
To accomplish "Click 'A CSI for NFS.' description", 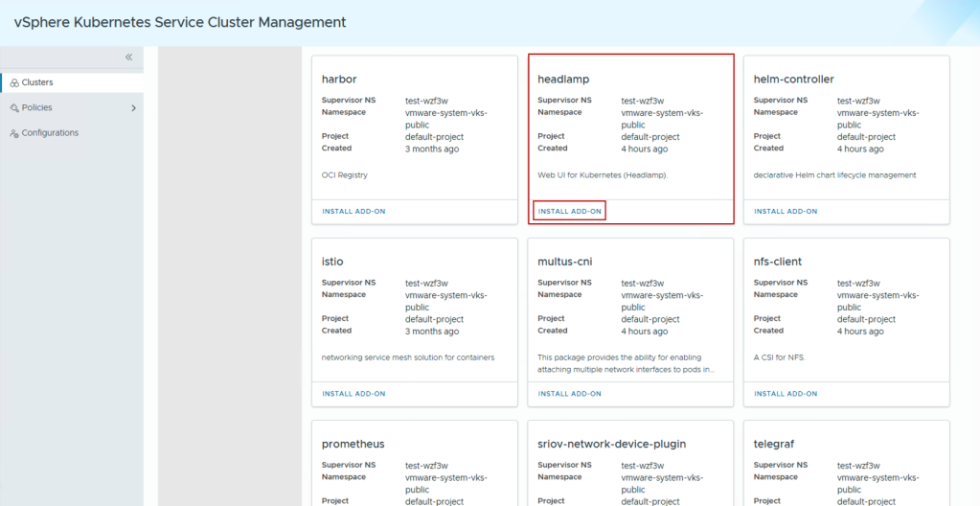I will pyautogui.click(x=780, y=357).
